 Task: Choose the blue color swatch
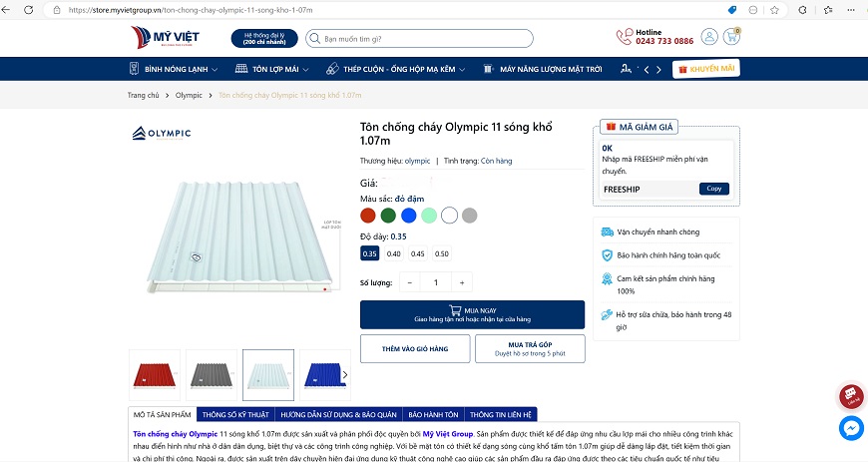click(408, 216)
